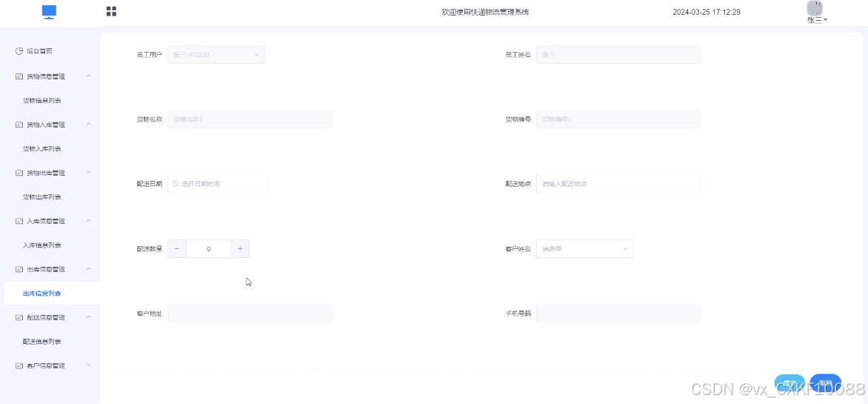868x404 pixels.
Task: Open 入库信息列表 in the sidebar
Action: (41, 245)
